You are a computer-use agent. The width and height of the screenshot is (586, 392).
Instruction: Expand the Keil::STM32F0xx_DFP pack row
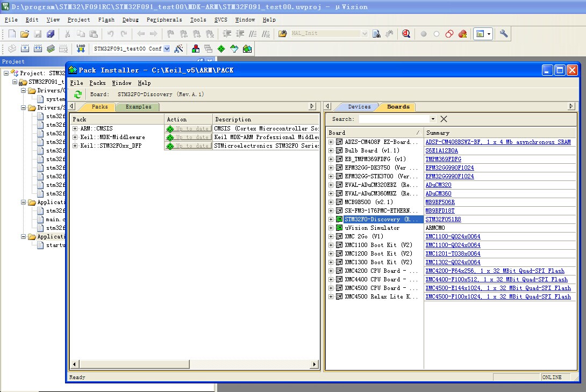75,146
